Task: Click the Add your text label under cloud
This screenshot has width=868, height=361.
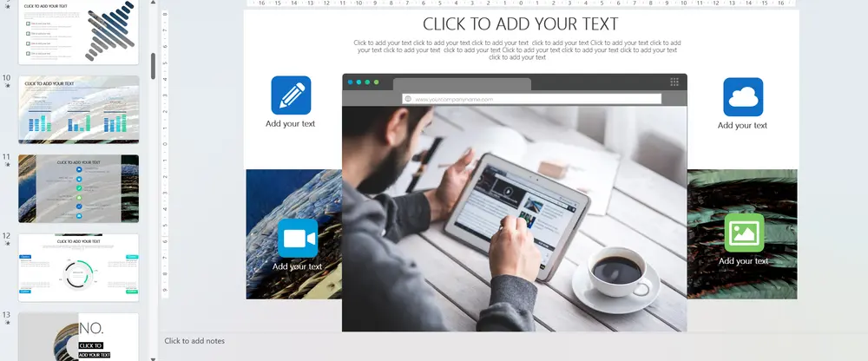Action: pyautogui.click(x=742, y=126)
